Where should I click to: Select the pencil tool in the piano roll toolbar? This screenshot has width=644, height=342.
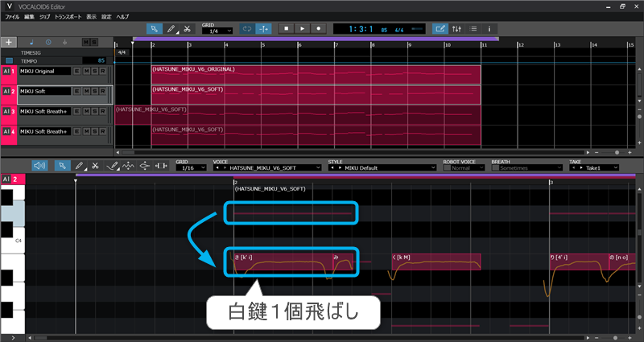tap(79, 166)
